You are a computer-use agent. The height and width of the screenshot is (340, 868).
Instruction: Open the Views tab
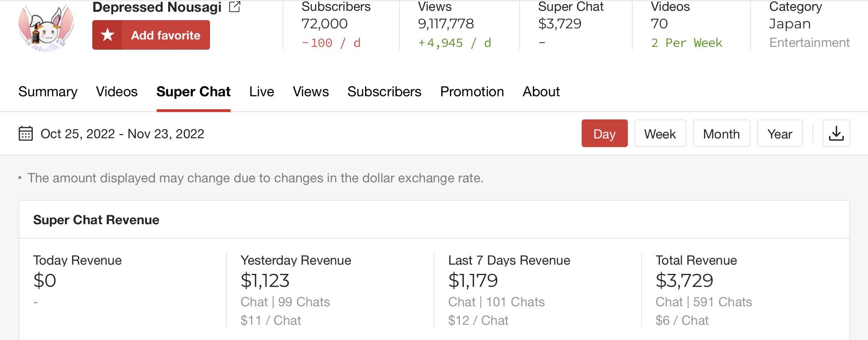pyautogui.click(x=311, y=92)
